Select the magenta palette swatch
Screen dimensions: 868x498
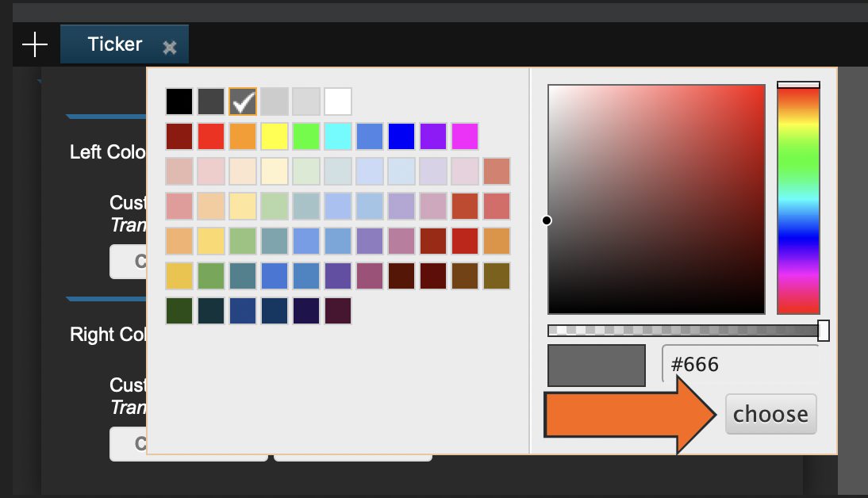pyautogui.click(x=465, y=136)
